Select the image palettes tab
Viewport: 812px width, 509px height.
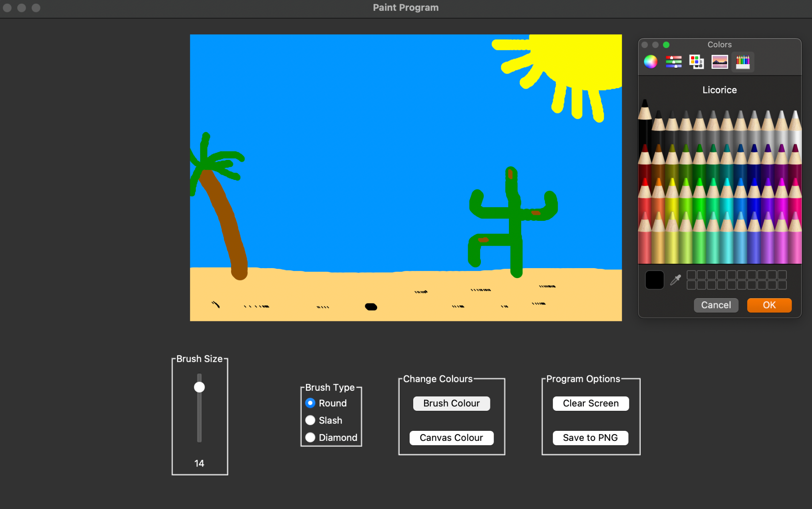(720, 62)
